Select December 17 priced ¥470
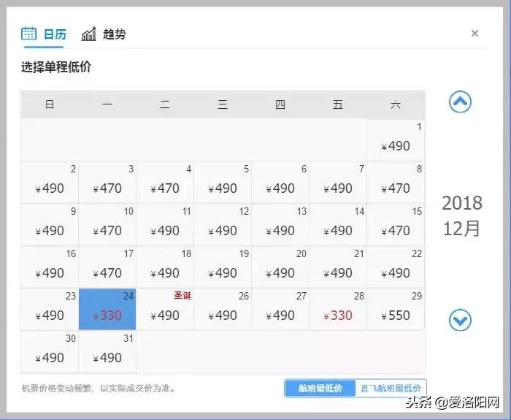 pos(107,267)
